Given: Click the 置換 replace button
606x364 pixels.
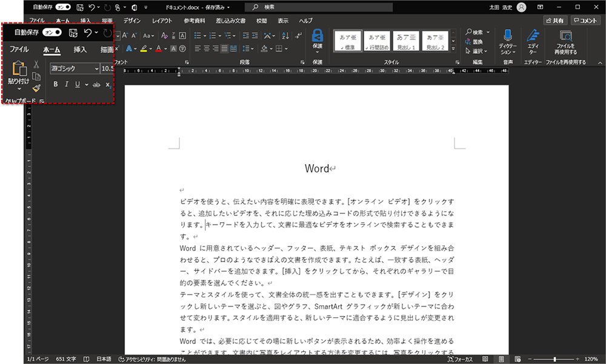Looking at the screenshot, I should coord(474,42).
